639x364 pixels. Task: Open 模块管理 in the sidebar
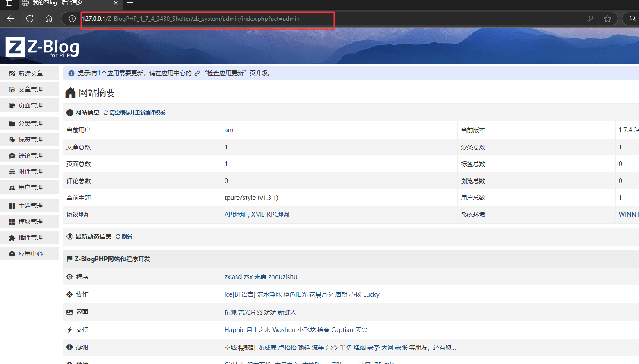point(29,222)
